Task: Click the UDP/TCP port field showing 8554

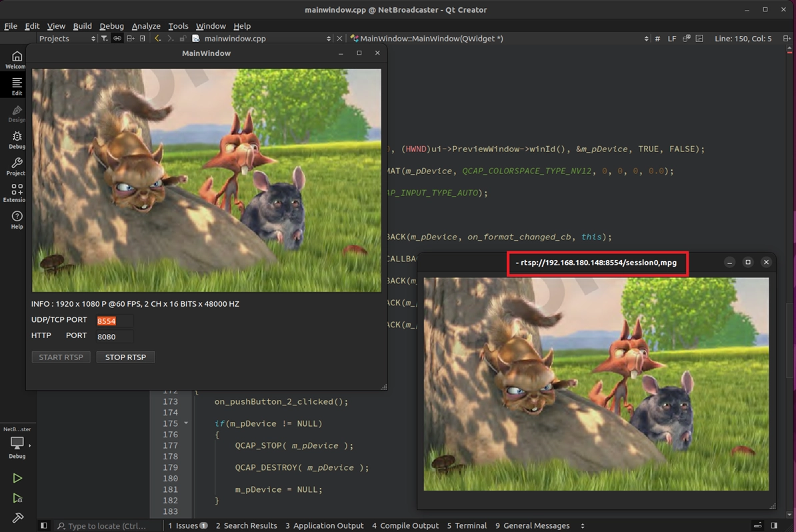Action: [x=115, y=321]
